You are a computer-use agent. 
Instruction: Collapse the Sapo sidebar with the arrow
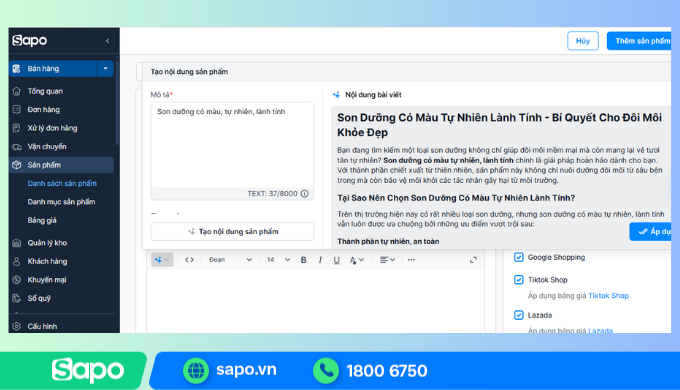point(108,41)
